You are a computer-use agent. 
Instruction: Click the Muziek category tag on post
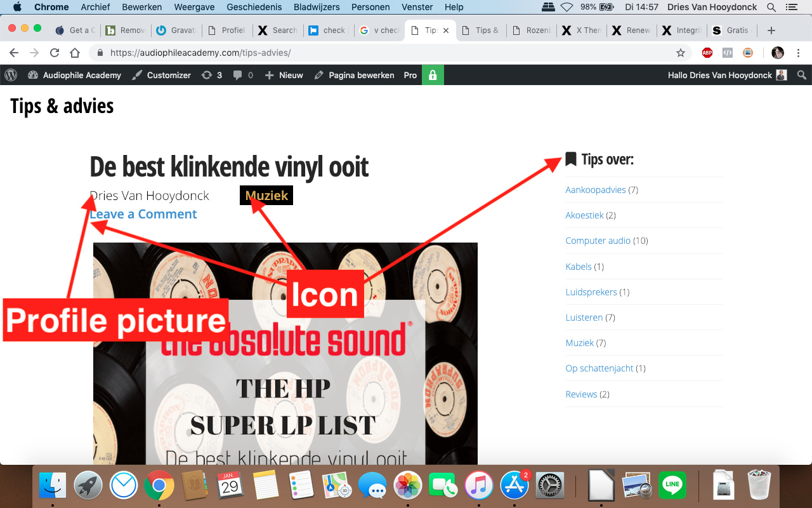(x=266, y=196)
